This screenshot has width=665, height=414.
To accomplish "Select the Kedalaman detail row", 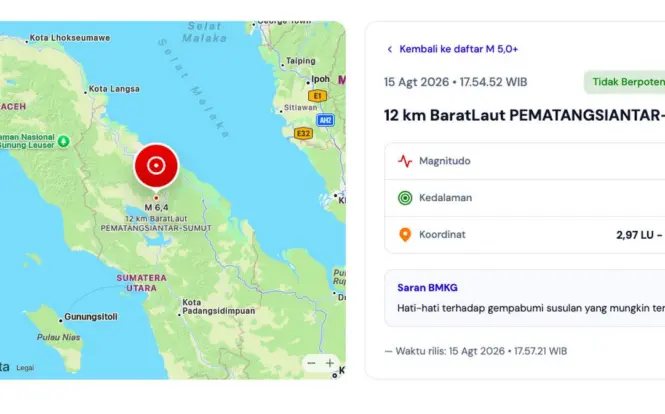I will coord(525,198).
